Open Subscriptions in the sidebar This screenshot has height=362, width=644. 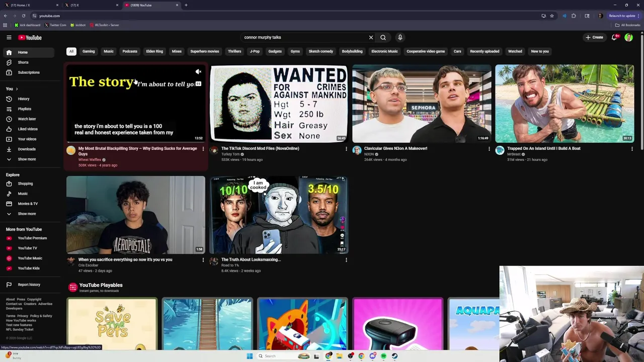[x=29, y=72]
